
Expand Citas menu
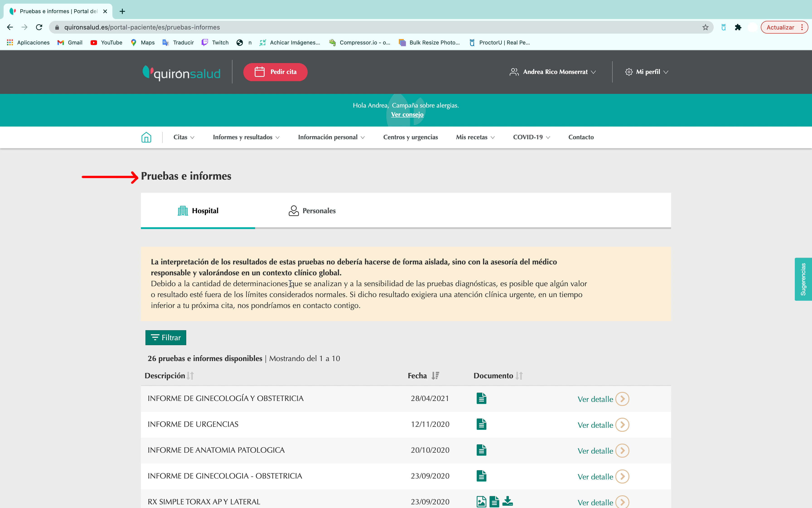pyautogui.click(x=184, y=137)
